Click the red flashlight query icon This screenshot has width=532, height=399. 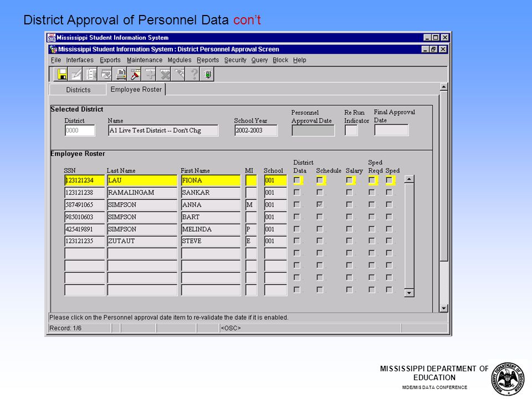pyautogui.click(x=135, y=74)
